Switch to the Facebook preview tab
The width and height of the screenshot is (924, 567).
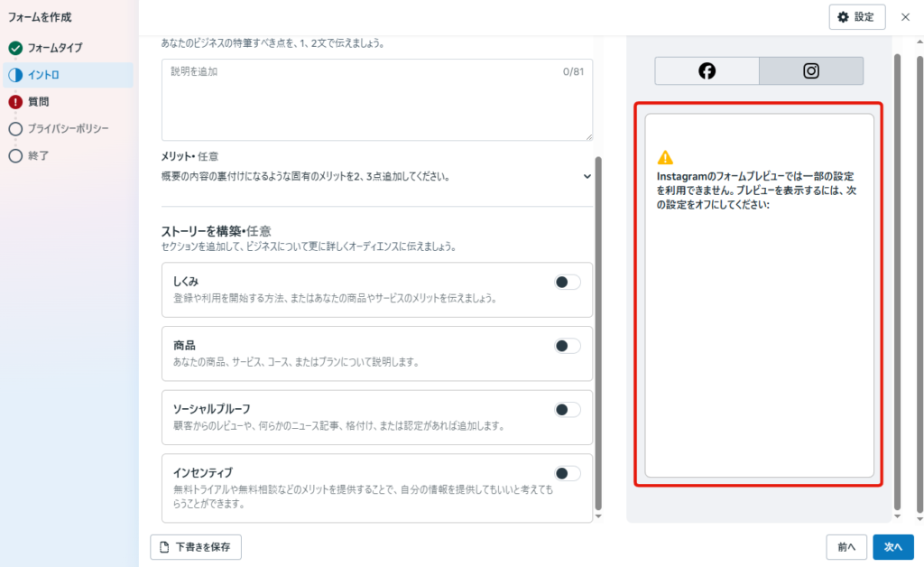pyautogui.click(x=707, y=70)
